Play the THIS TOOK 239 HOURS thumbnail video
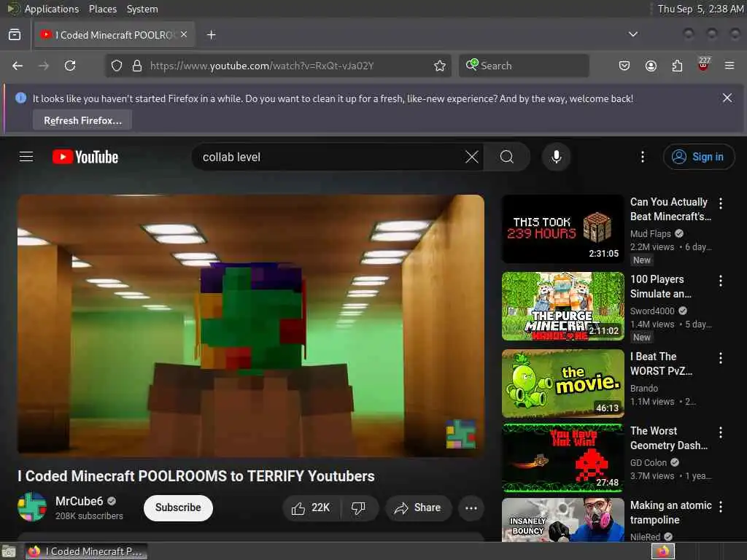Viewport: 747px width, 560px height. pyautogui.click(x=562, y=229)
